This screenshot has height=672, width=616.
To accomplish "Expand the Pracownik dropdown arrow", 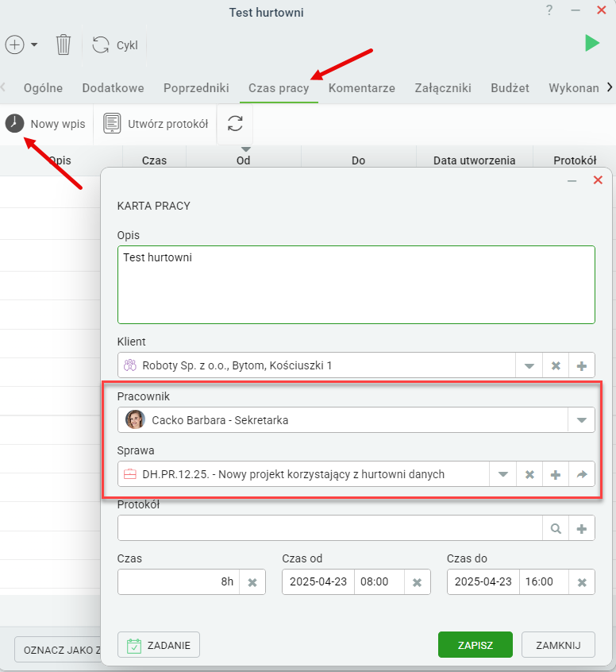I will [x=582, y=420].
